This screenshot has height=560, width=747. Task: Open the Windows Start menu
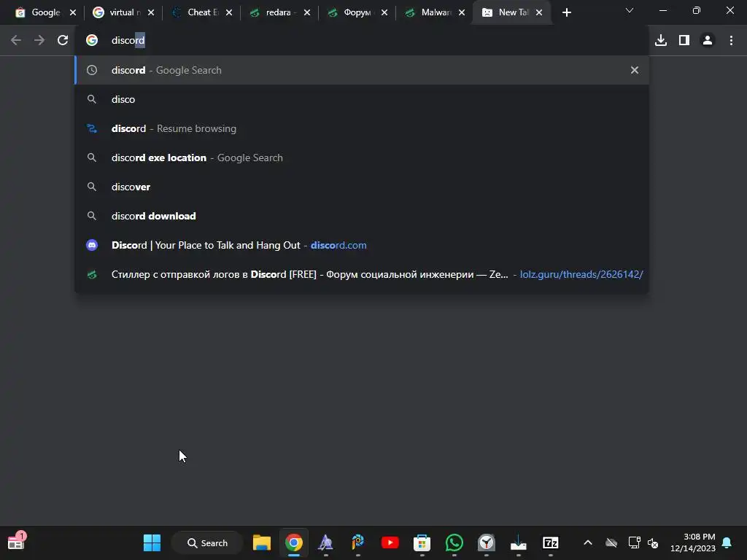click(x=152, y=542)
